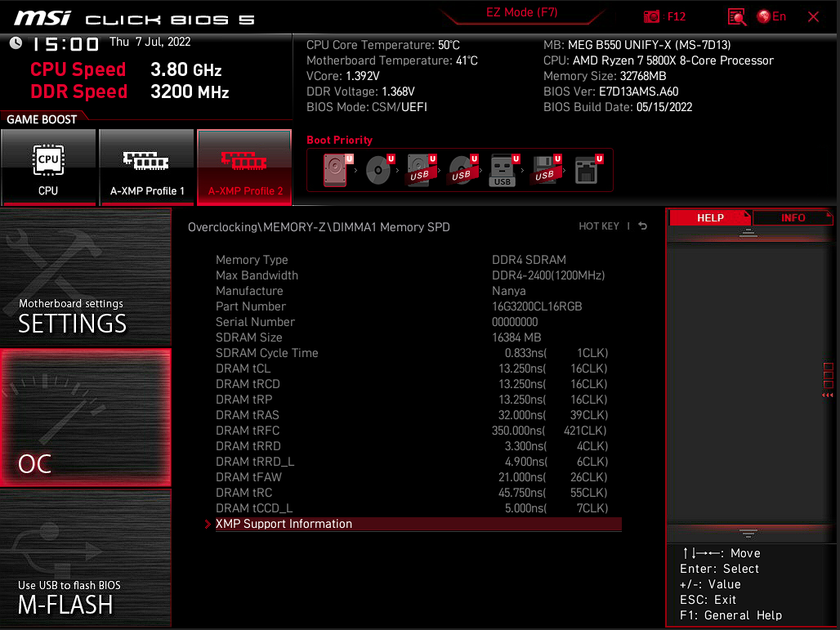The width and height of the screenshot is (840, 630).
Task: Switch to the INFO tab
Action: (x=793, y=217)
